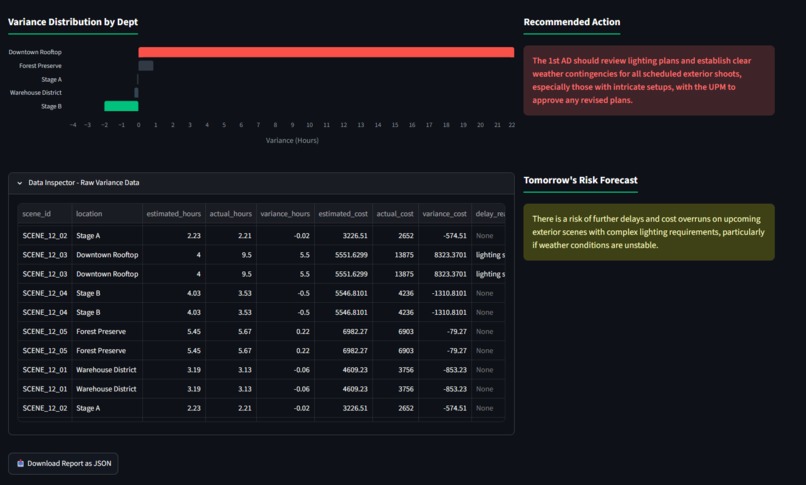Viewport: 806px width, 485px height.
Task: Click the red 1st AD recommendation message box
Action: point(649,80)
